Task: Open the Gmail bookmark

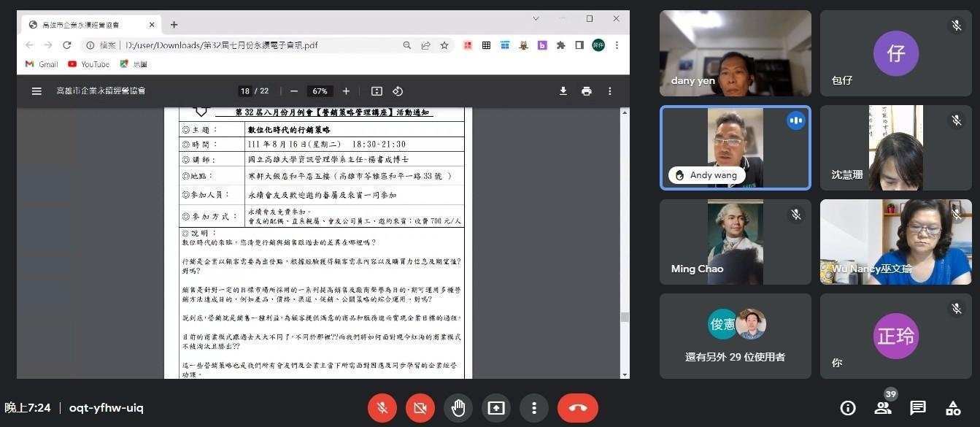Action: 42,64
